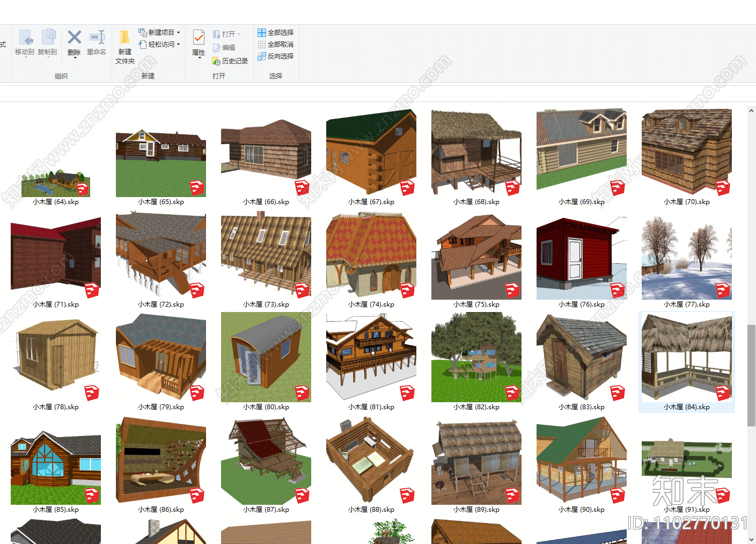This screenshot has height=544, width=756.
Task: Select thumbnail of 小木屋 (86).skp
Action: click(x=161, y=460)
